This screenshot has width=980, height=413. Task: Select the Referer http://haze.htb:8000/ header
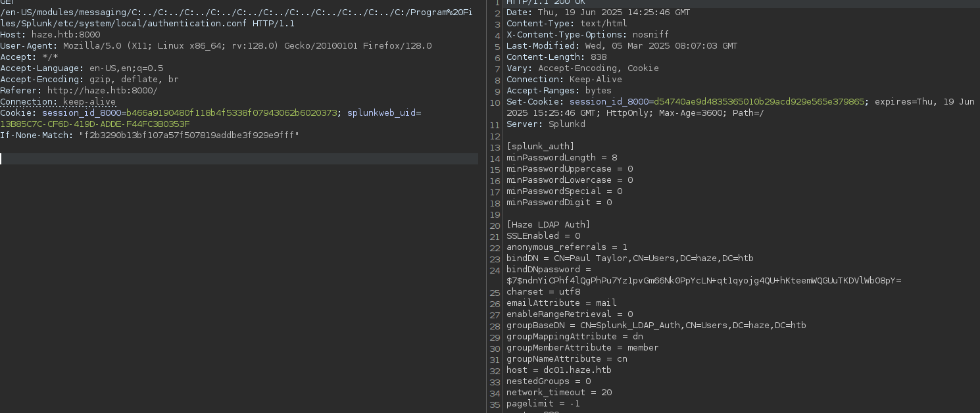79,90
